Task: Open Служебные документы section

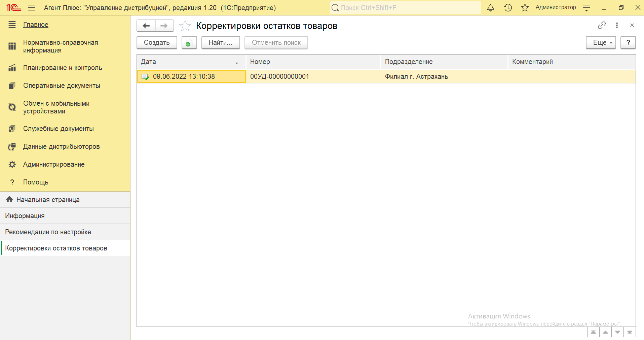Action: 58,129
